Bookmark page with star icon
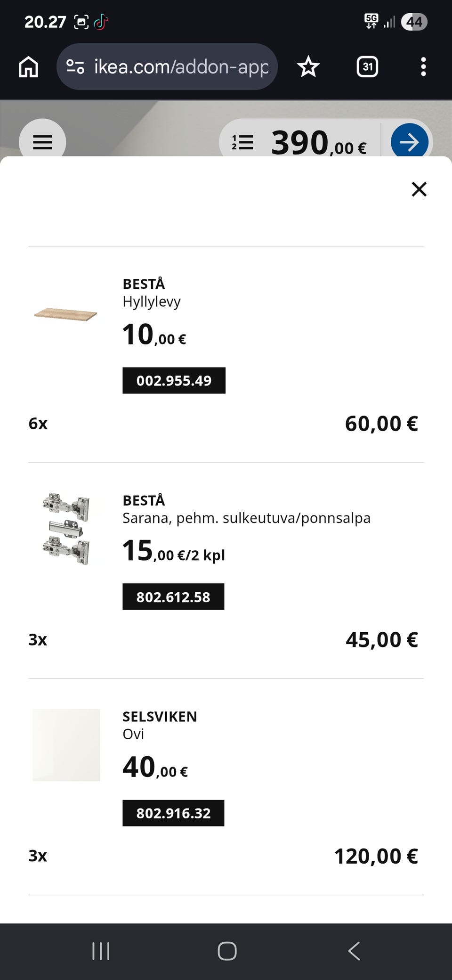452x980 pixels. 308,66
